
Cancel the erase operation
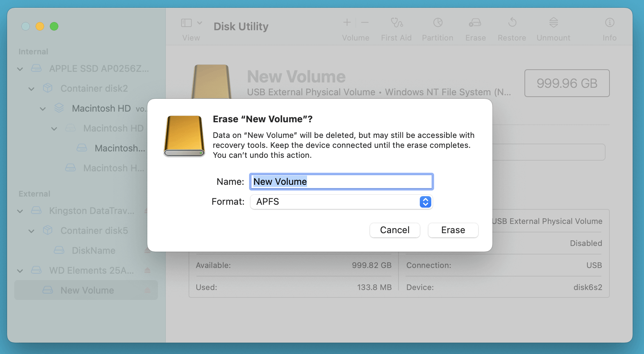(x=395, y=230)
